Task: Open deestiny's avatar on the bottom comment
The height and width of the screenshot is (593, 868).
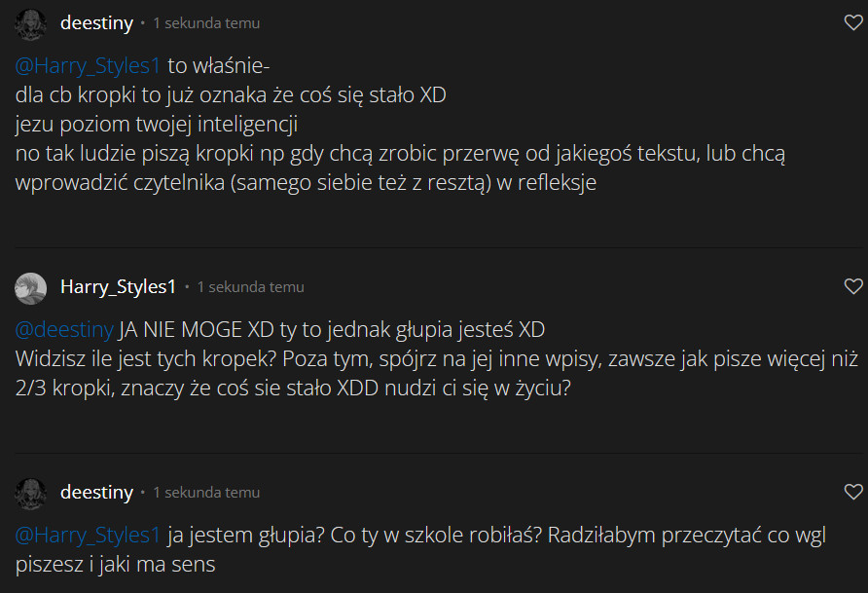Action: (x=31, y=493)
